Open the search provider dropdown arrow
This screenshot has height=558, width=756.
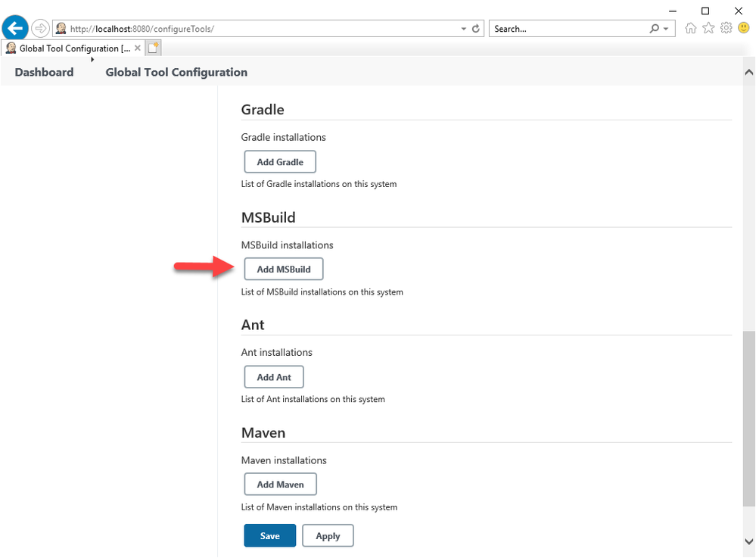point(666,29)
